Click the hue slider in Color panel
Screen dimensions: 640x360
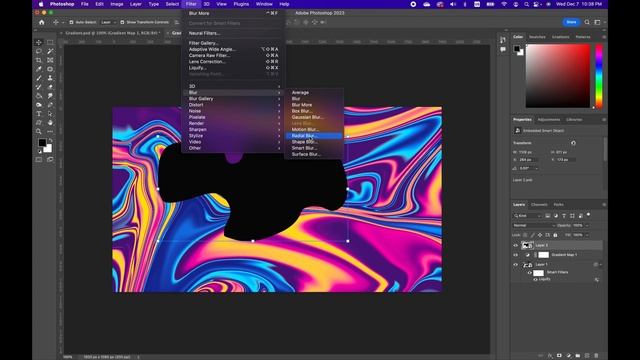[599, 76]
